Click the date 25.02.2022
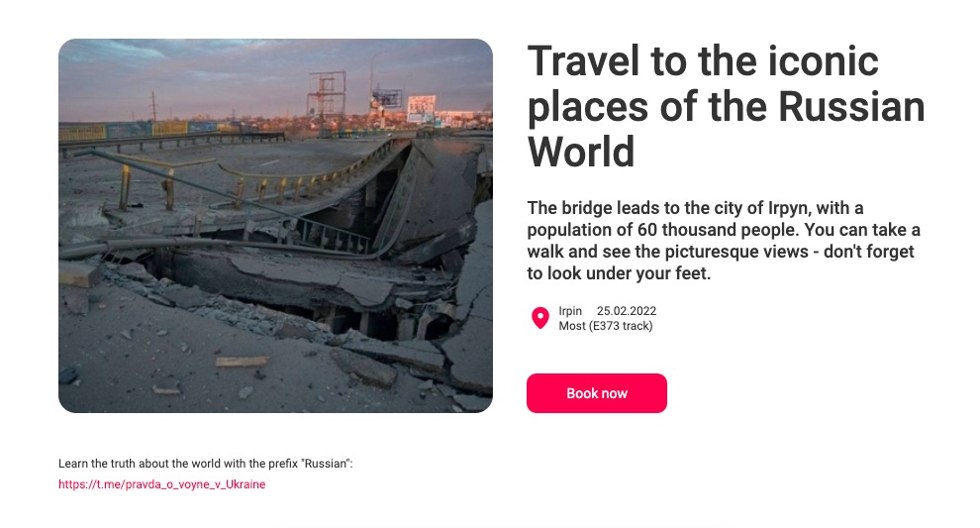Screen dimensions: 980x528 [627, 311]
